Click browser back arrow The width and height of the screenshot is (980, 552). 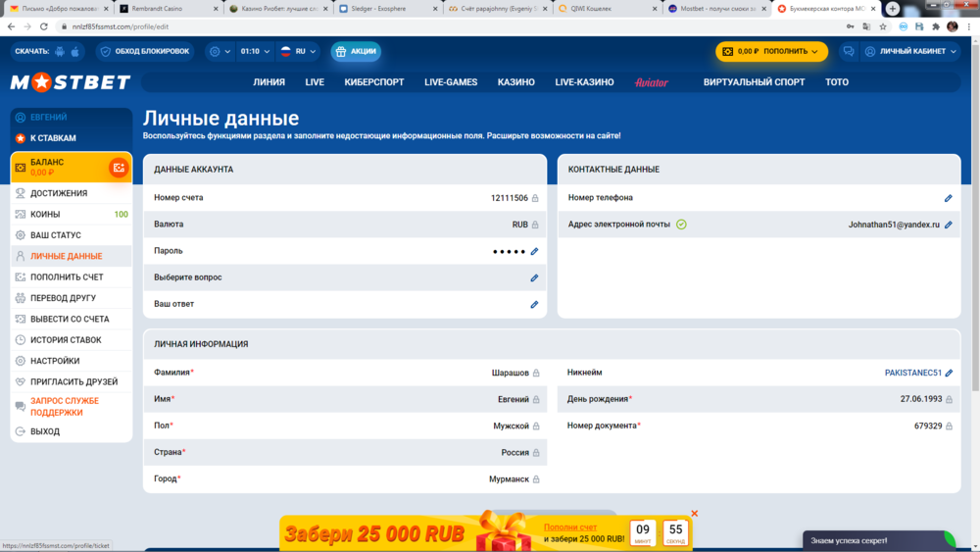[x=11, y=26]
